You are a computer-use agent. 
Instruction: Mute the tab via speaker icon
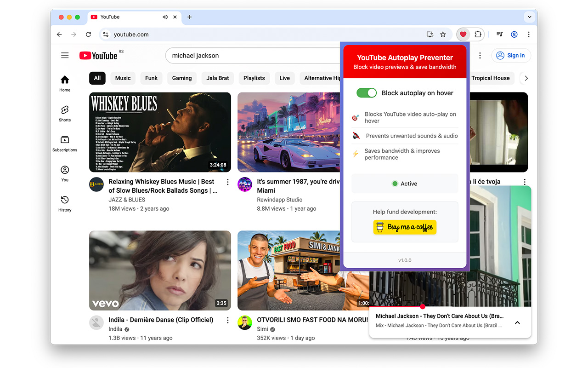pos(165,17)
